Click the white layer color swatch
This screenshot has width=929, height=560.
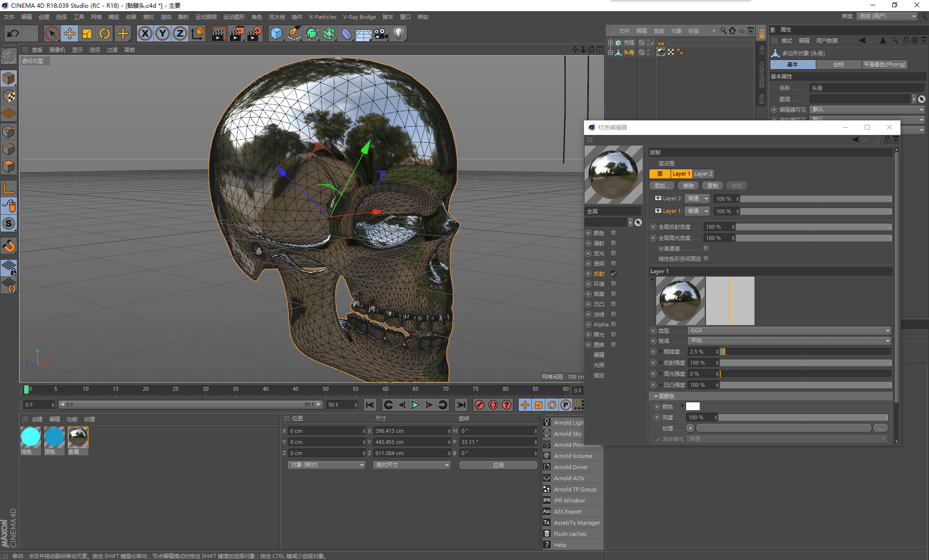pyautogui.click(x=692, y=406)
